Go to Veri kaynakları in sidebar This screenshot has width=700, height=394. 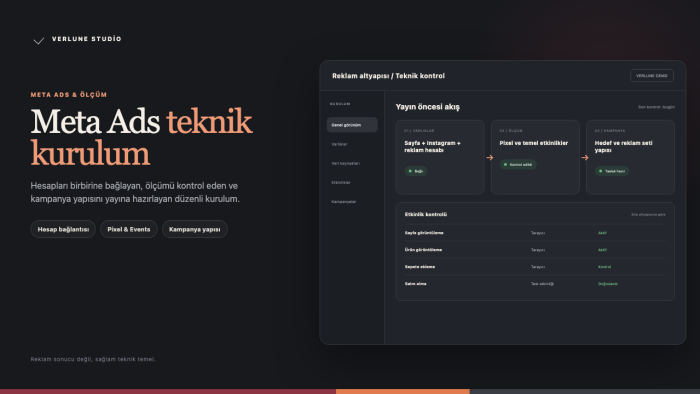click(x=346, y=163)
